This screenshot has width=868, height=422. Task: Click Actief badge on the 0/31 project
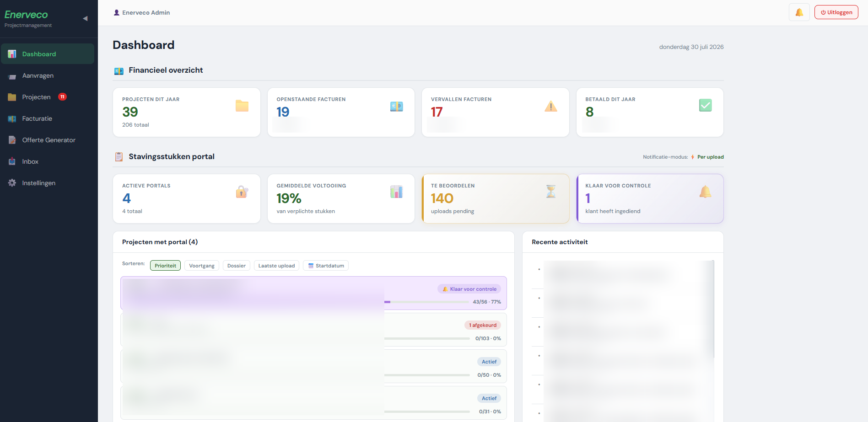tap(489, 398)
